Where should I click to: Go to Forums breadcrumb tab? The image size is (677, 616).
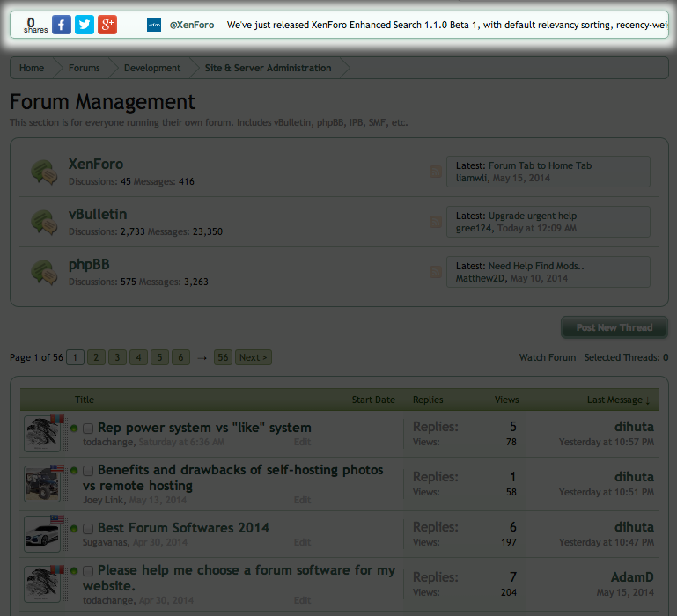[85, 68]
